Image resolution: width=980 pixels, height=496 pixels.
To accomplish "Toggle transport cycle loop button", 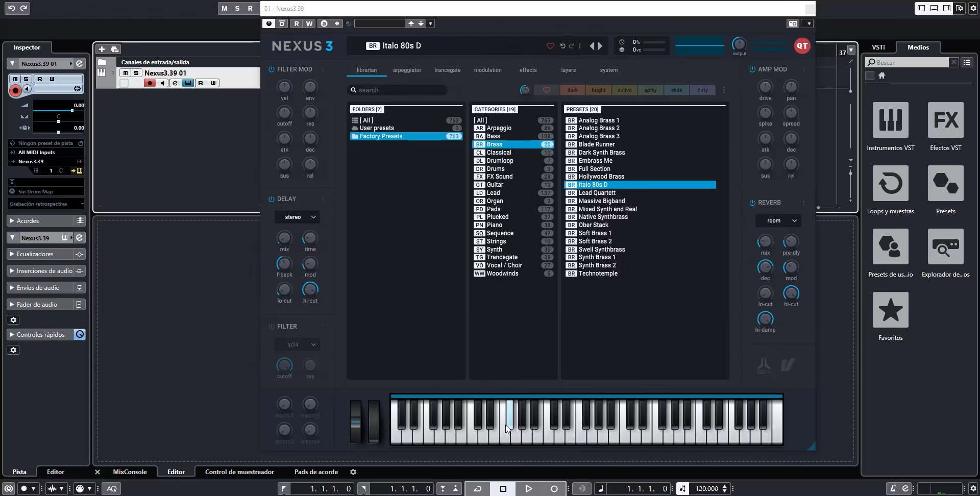I will point(478,488).
